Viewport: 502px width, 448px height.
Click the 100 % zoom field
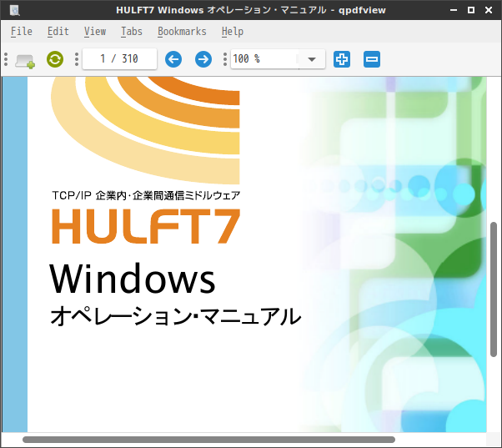point(265,59)
